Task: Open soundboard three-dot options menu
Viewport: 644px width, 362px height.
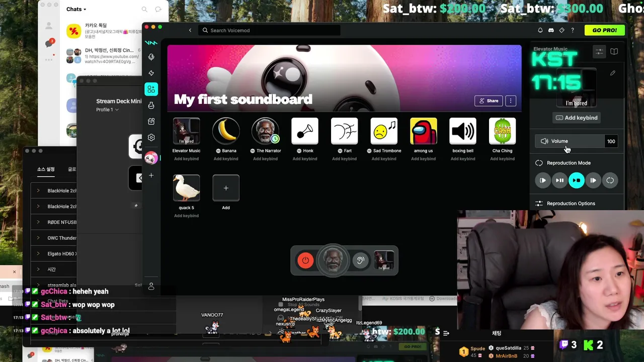Action: tap(511, 101)
